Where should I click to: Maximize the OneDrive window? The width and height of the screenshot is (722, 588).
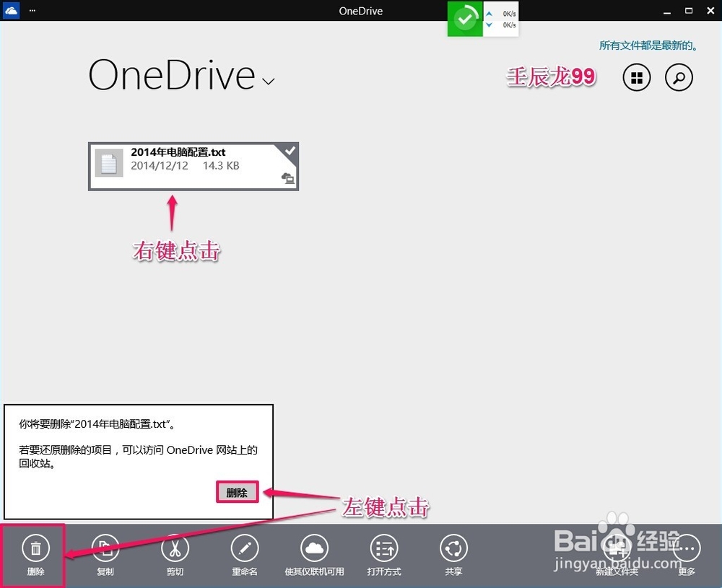click(x=689, y=11)
